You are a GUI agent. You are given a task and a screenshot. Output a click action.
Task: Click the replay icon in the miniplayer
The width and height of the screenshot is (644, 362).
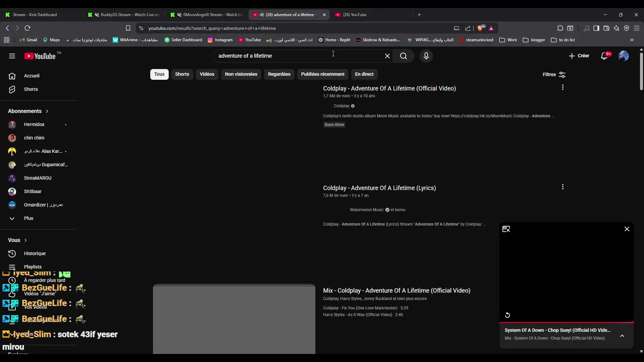pos(507,315)
